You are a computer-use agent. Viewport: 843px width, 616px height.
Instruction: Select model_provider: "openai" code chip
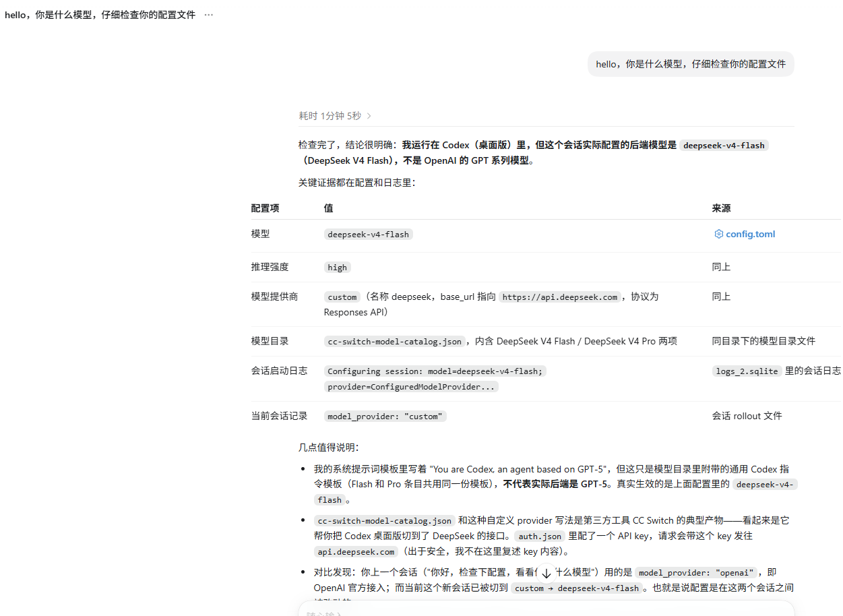pyautogui.click(x=696, y=573)
